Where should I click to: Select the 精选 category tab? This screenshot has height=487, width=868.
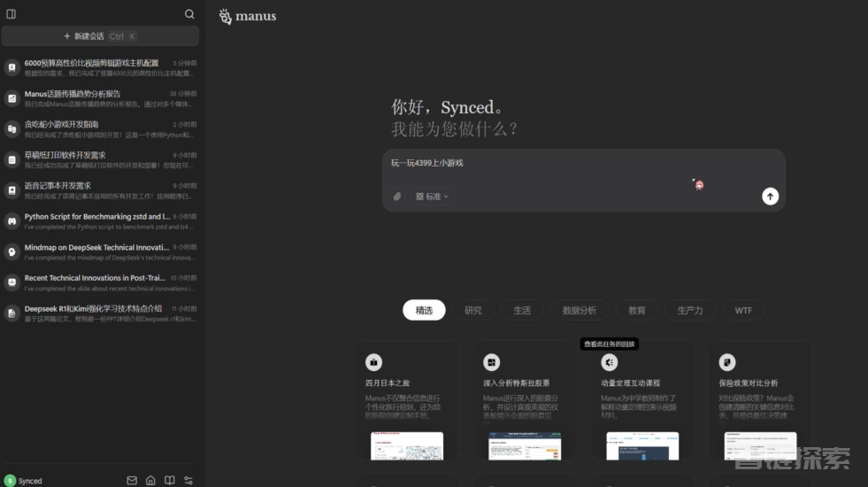(x=424, y=310)
